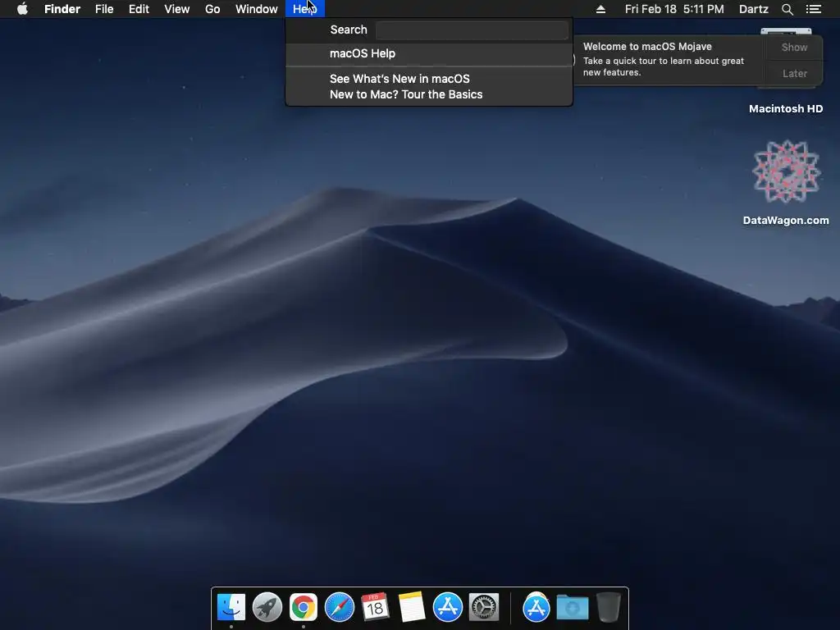
Task: Open the Apple menu
Action: 22,9
